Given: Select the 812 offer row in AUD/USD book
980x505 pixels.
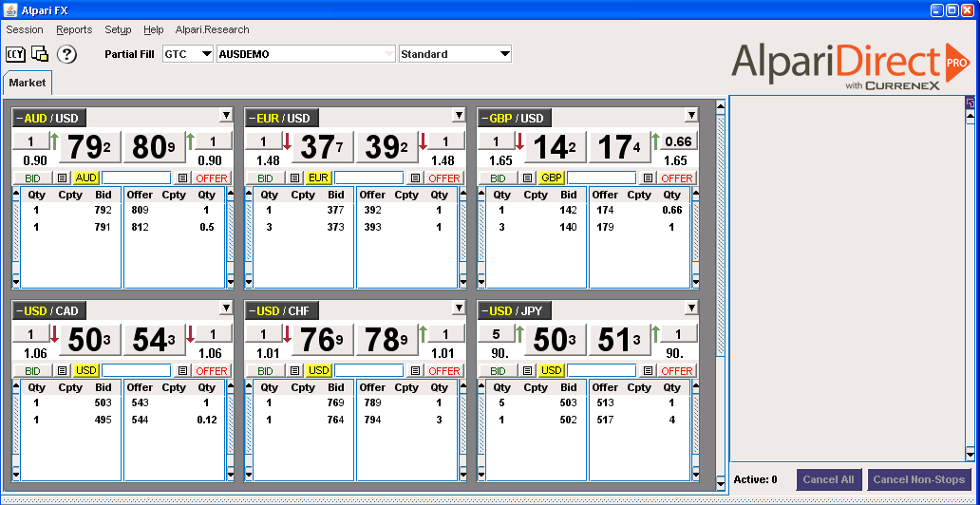Looking at the screenshot, I should coord(175,227).
